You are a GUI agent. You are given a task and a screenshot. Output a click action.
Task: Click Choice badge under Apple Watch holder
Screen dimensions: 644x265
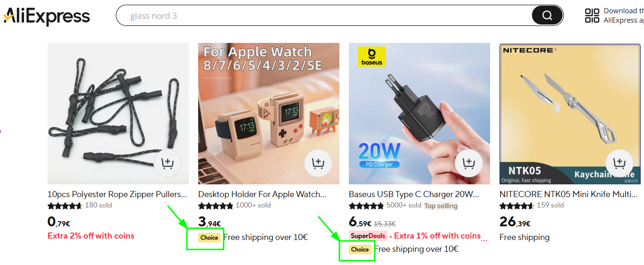coord(209,238)
